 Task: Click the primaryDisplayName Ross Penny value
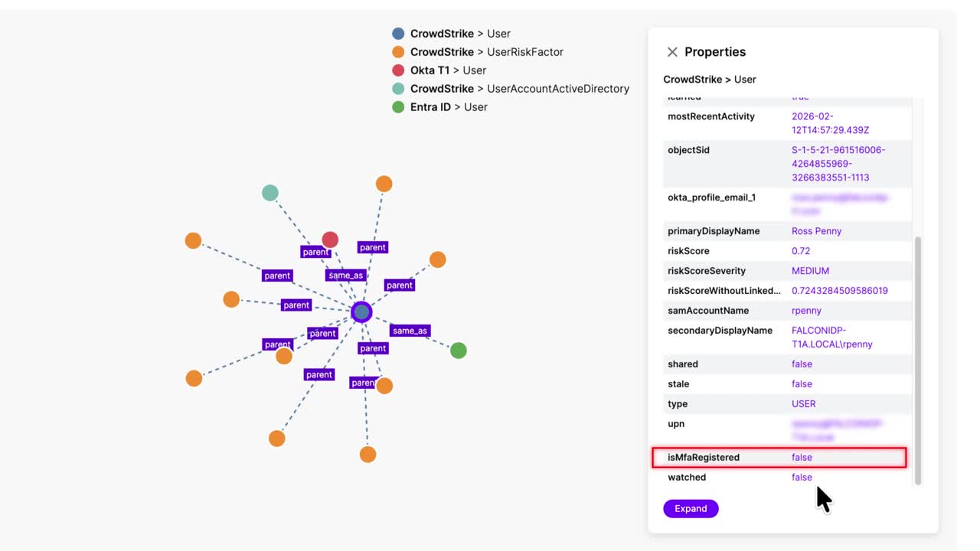(x=816, y=231)
